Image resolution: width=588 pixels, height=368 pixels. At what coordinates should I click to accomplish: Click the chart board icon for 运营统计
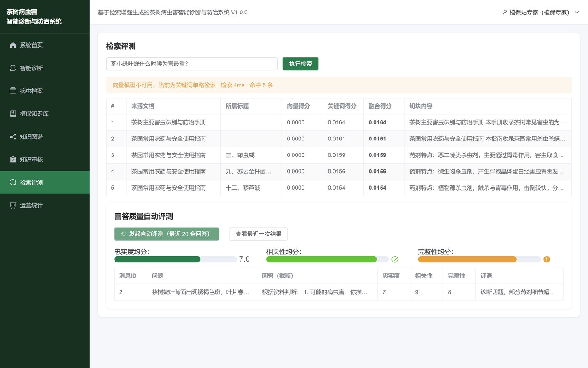pos(13,205)
